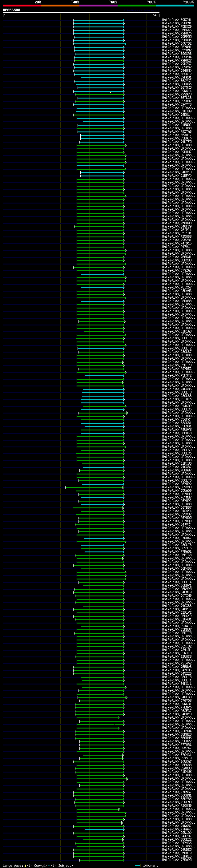Click the cyan alignment bar for UniRef100_A9PCN1

[x=99, y=24]
